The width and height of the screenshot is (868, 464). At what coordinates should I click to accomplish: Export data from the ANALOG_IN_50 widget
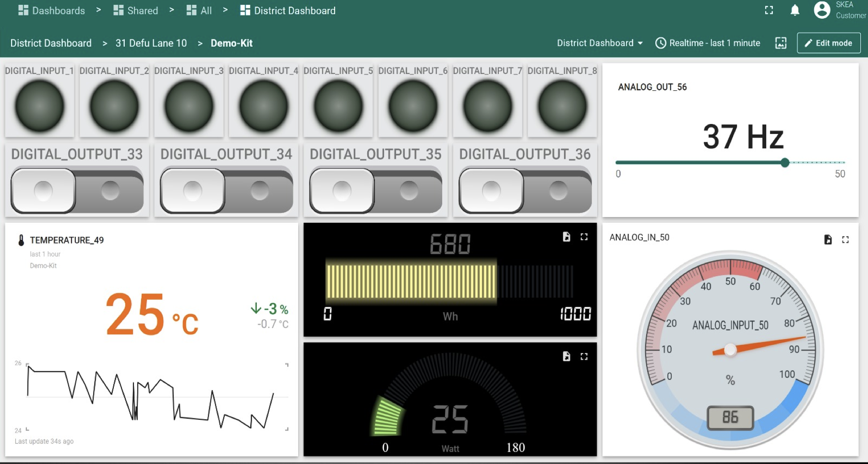pyautogui.click(x=828, y=240)
